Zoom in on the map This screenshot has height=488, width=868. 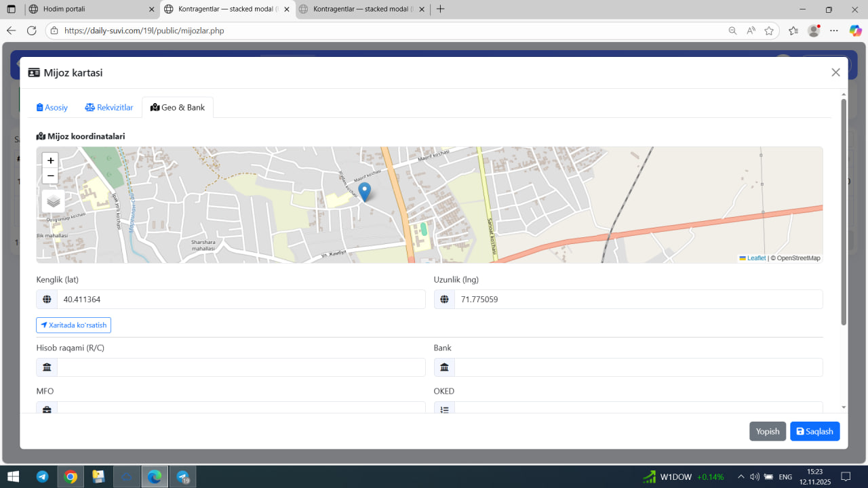pyautogui.click(x=50, y=161)
